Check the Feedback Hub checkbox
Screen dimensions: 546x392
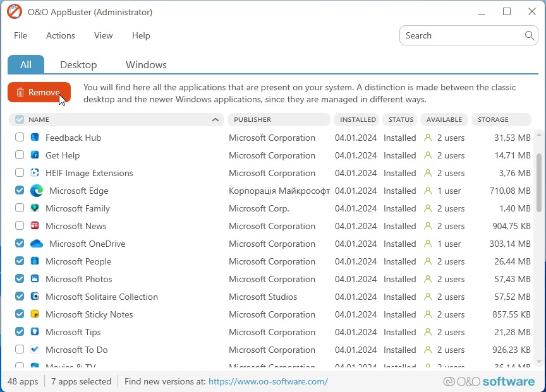pos(20,137)
